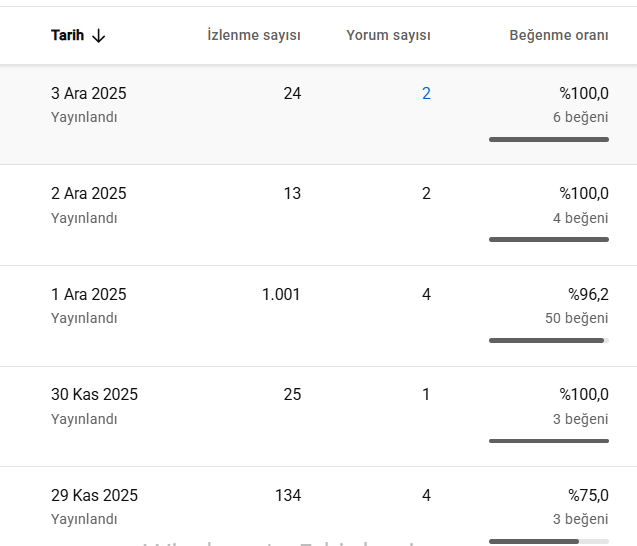Viewport: 637px width, 546px height.
Task: Select the 30 Kas 2025 date entry
Action: pyautogui.click(x=94, y=394)
